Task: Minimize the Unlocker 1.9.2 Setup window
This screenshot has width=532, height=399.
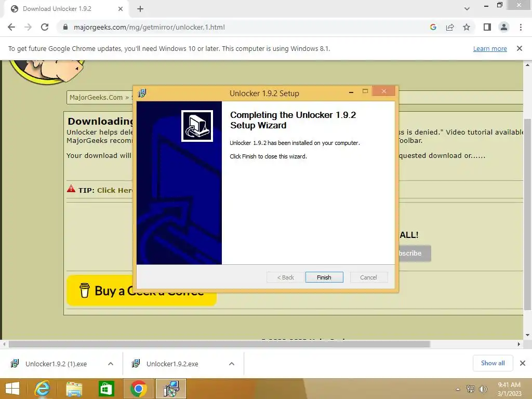Action: [x=351, y=92]
